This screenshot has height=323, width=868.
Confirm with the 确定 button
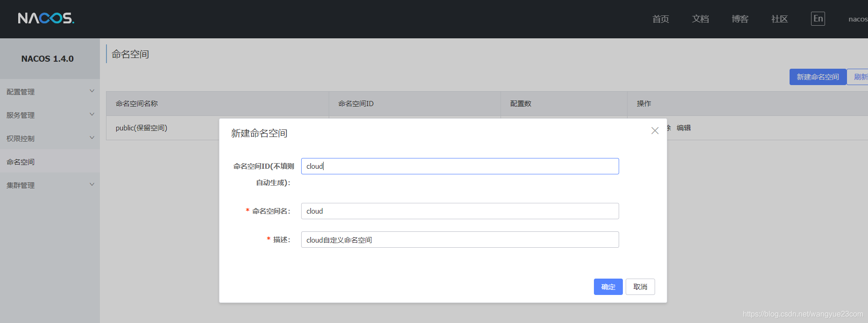click(x=608, y=287)
